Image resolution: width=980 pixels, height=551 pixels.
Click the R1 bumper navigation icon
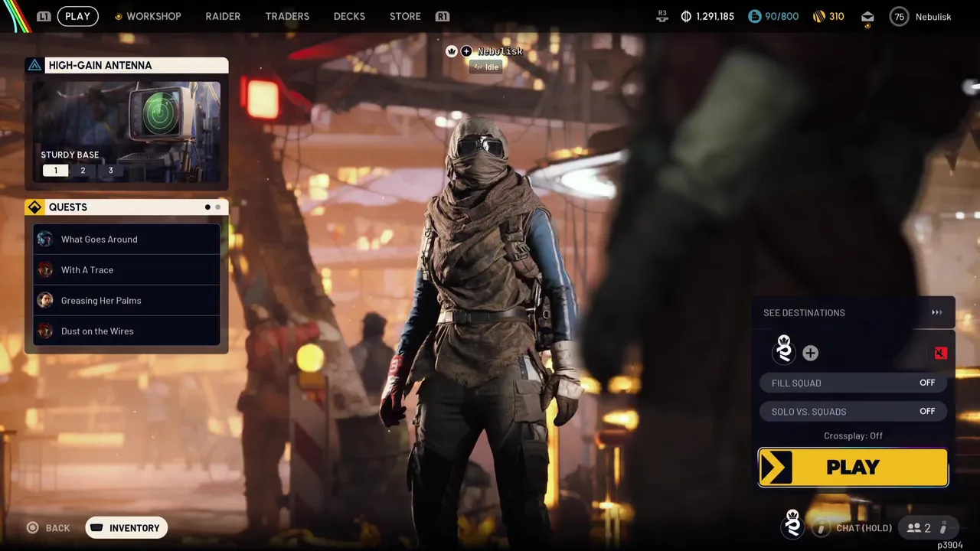click(x=442, y=16)
